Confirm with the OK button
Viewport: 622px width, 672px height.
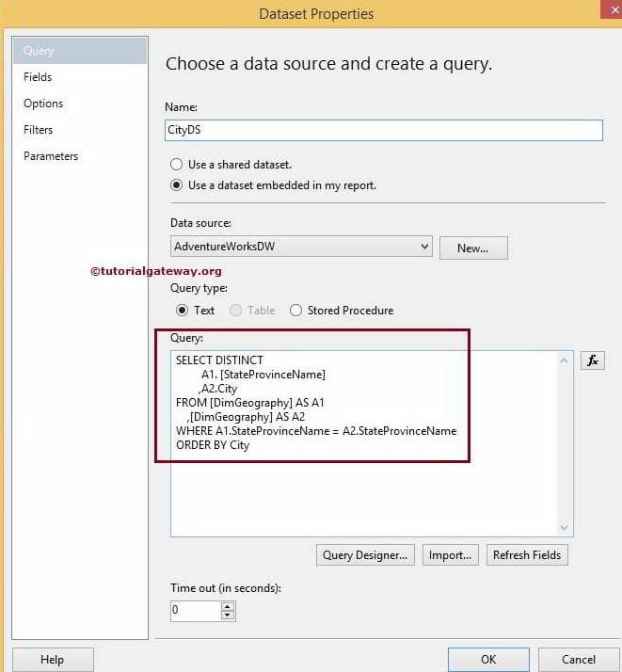(488, 660)
